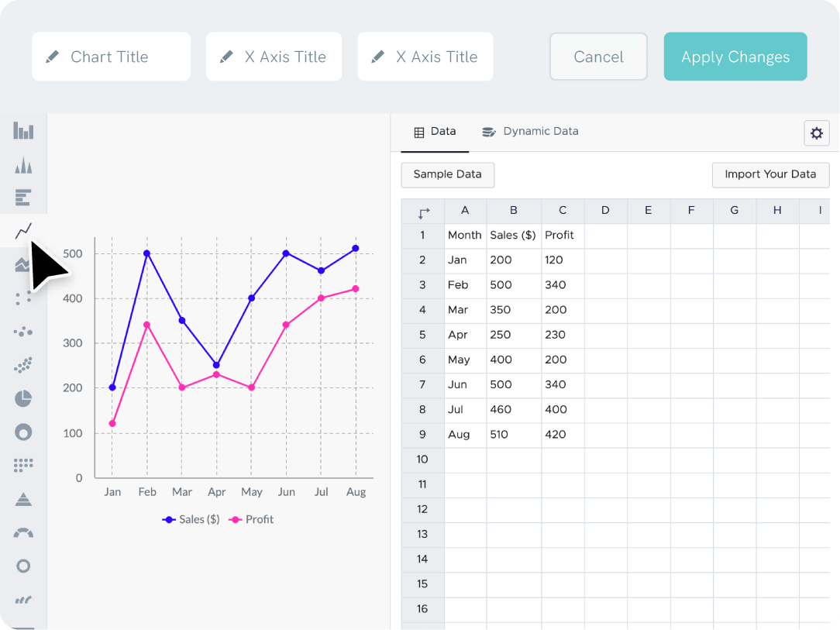840x630 pixels.
Task: Select row 10 header
Action: pos(422,460)
